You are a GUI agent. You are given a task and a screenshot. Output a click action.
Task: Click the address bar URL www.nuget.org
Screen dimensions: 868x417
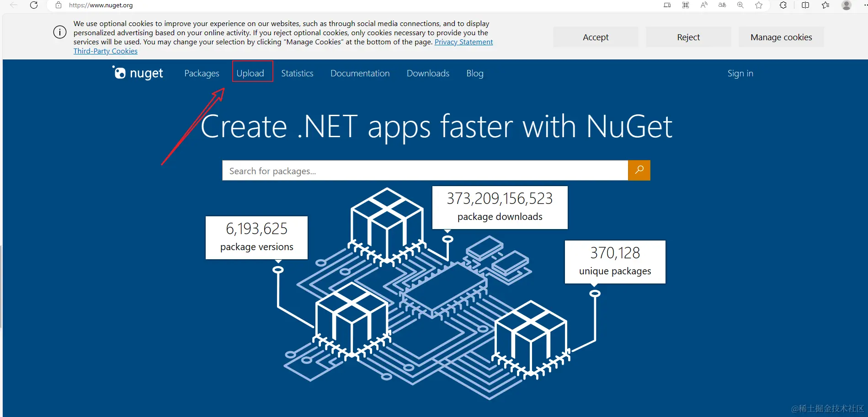[101, 5]
